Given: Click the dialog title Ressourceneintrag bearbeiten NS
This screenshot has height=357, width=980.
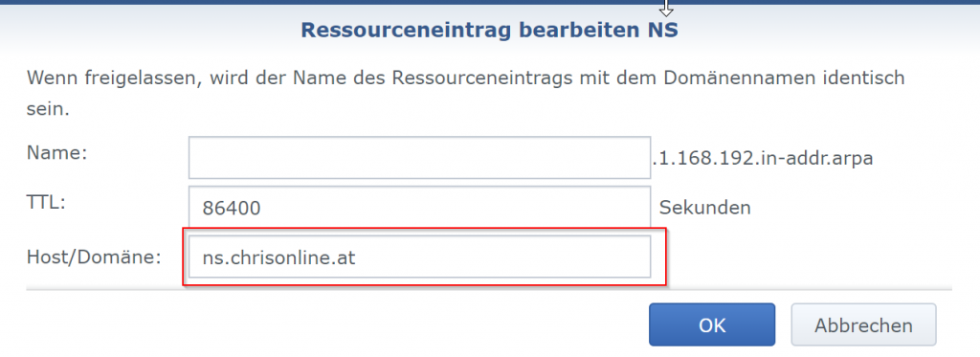Looking at the screenshot, I should click(489, 30).
